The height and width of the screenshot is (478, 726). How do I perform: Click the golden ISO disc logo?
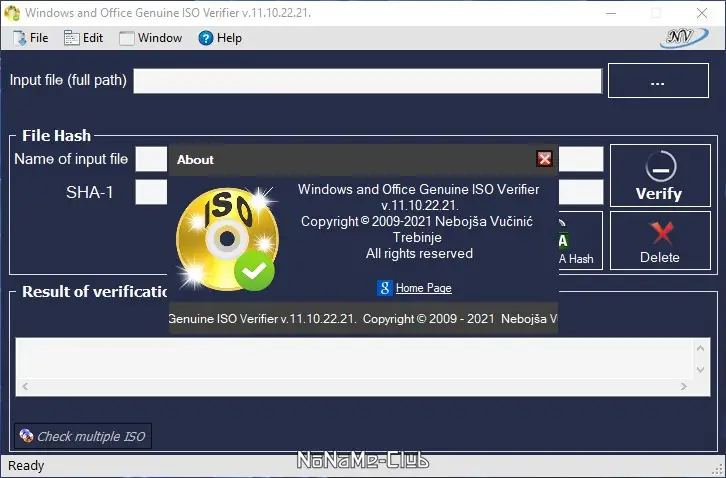(x=227, y=239)
